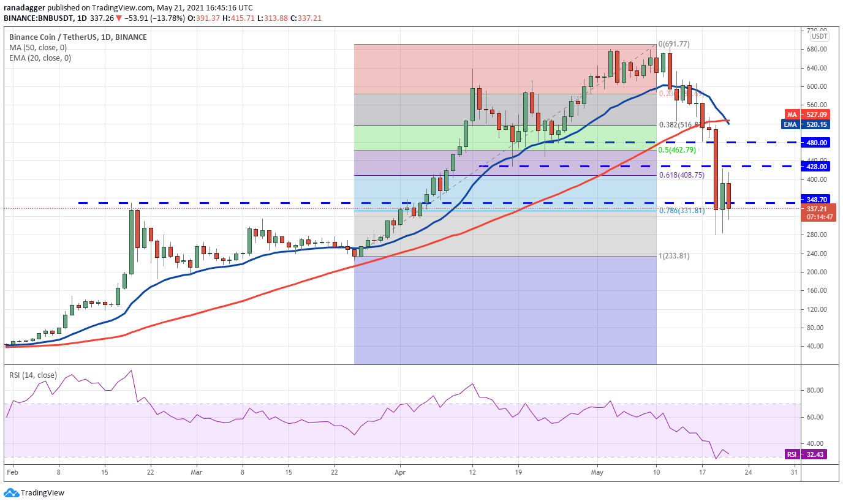Click the 0(691.77) Fibonacci level label

point(674,44)
